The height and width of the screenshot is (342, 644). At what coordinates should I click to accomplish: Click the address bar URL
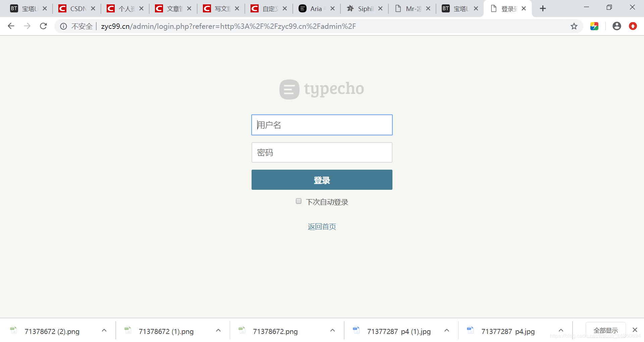coord(228,26)
